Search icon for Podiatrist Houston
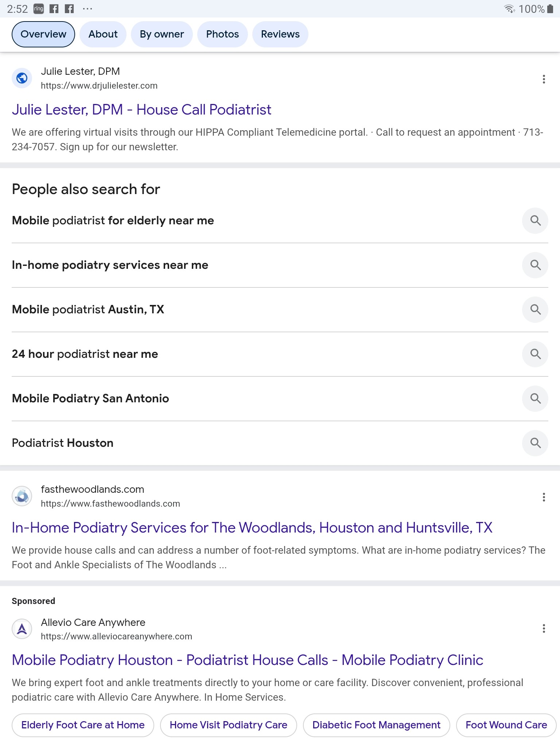The image size is (560, 747). click(535, 443)
